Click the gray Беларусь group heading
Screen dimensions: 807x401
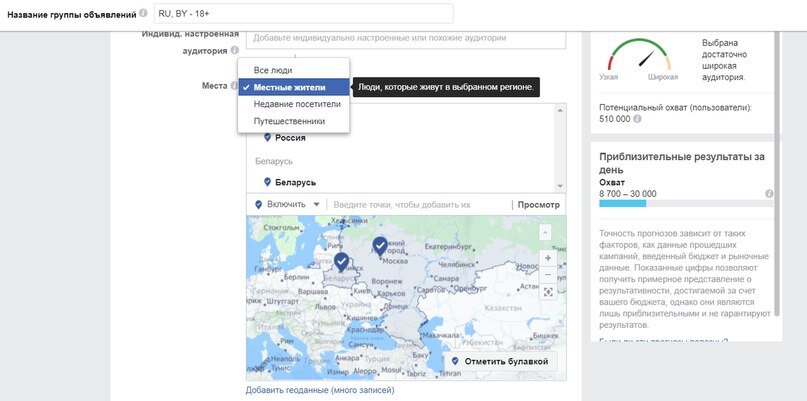tap(274, 161)
